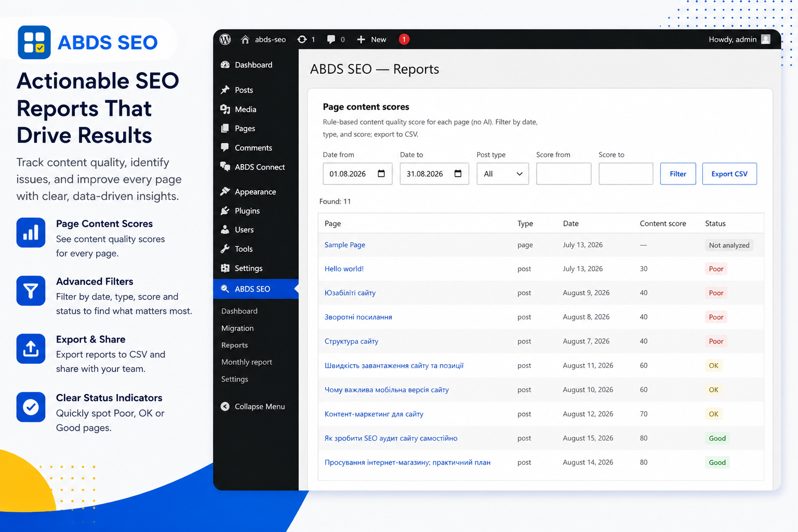Click the Collapse Menu arrow icon
The height and width of the screenshot is (532, 798).
225,407
